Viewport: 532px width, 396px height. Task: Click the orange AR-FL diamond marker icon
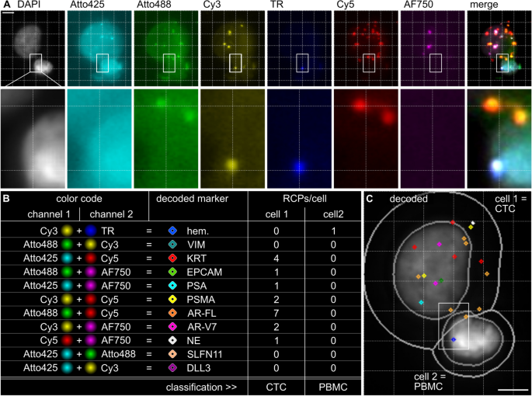pyautogui.click(x=172, y=313)
